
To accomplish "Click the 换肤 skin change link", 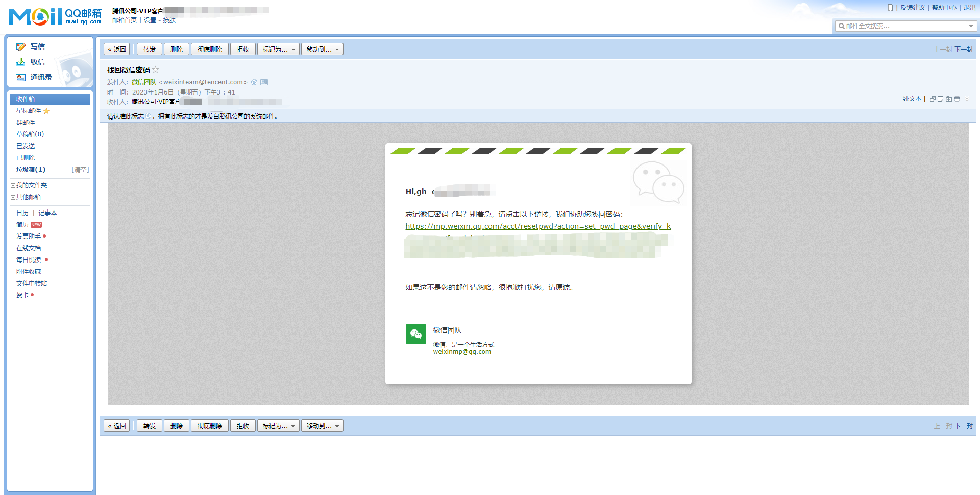I will (x=169, y=20).
